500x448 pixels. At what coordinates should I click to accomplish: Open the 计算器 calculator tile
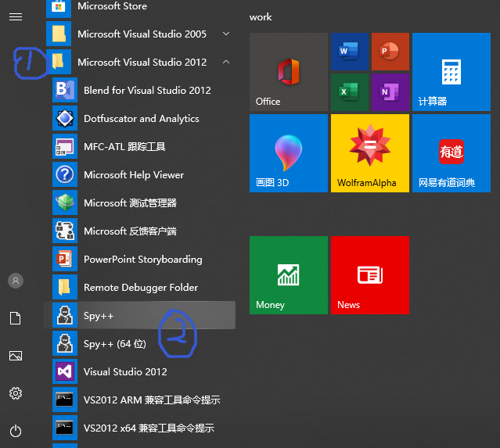point(451,72)
